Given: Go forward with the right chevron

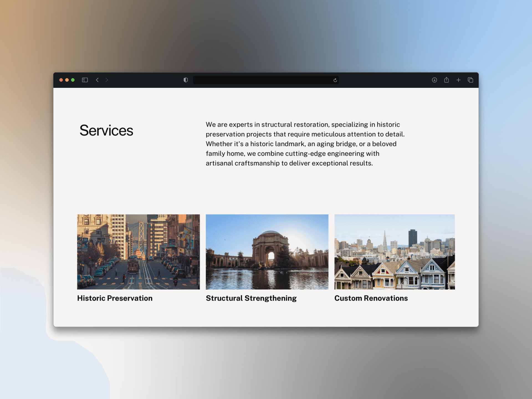Looking at the screenshot, I should pos(107,80).
